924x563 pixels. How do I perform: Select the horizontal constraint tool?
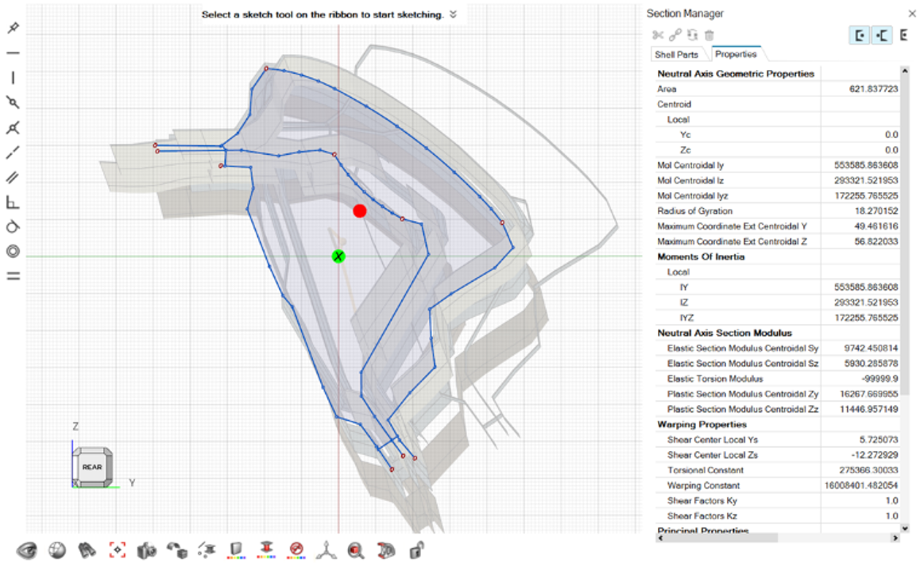point(13,53)
